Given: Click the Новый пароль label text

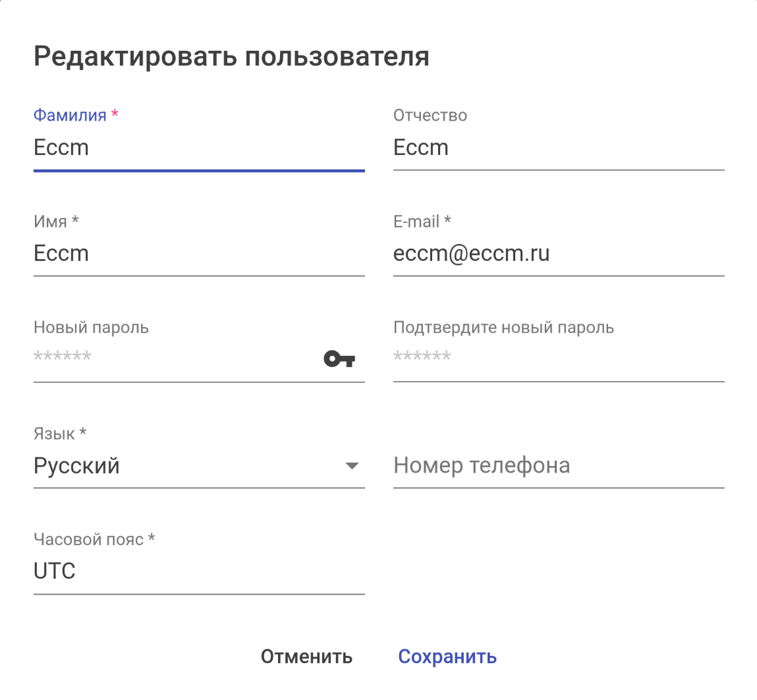Looking at the screenshot, I should click(x=91, y=328).
